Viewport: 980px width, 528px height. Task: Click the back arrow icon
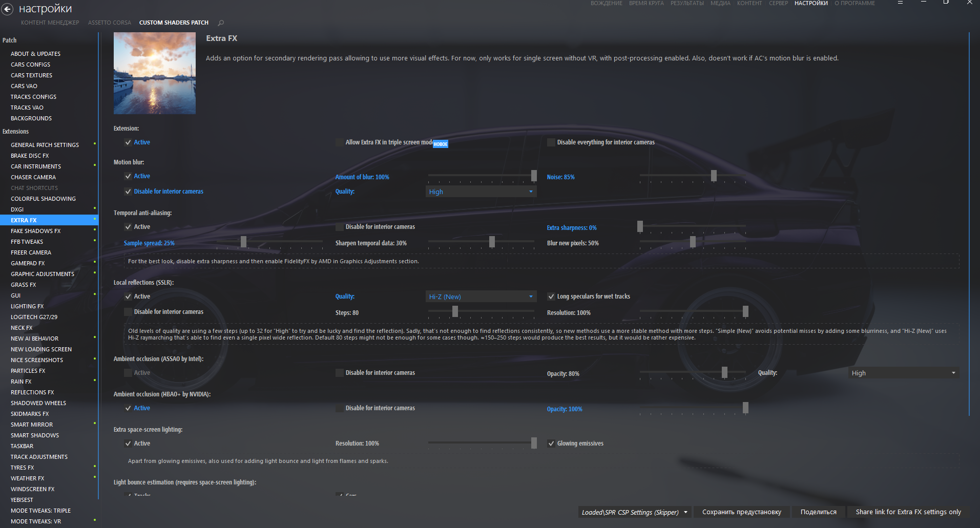(x=7, y=9)
